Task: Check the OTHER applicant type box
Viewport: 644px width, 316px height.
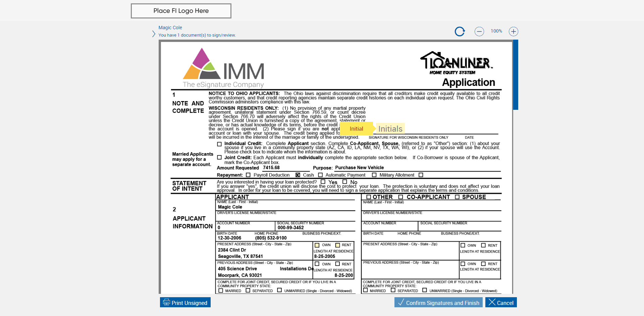Action: 369,197
